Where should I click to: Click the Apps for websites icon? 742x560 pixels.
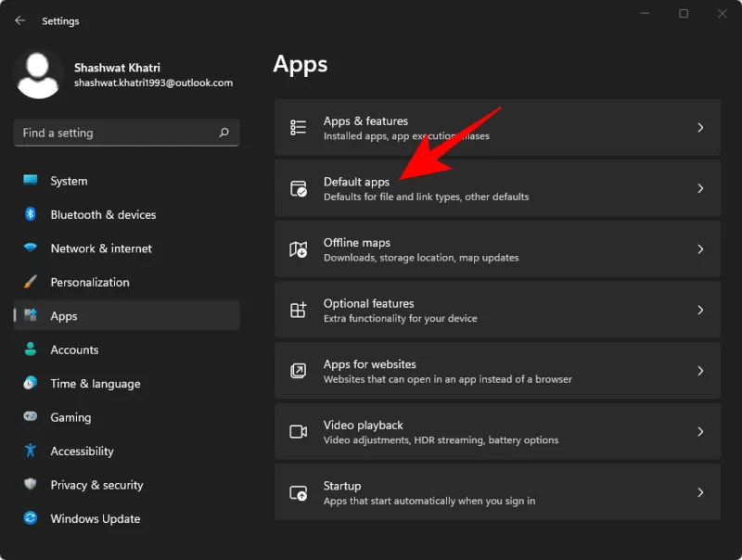(299, 371)
